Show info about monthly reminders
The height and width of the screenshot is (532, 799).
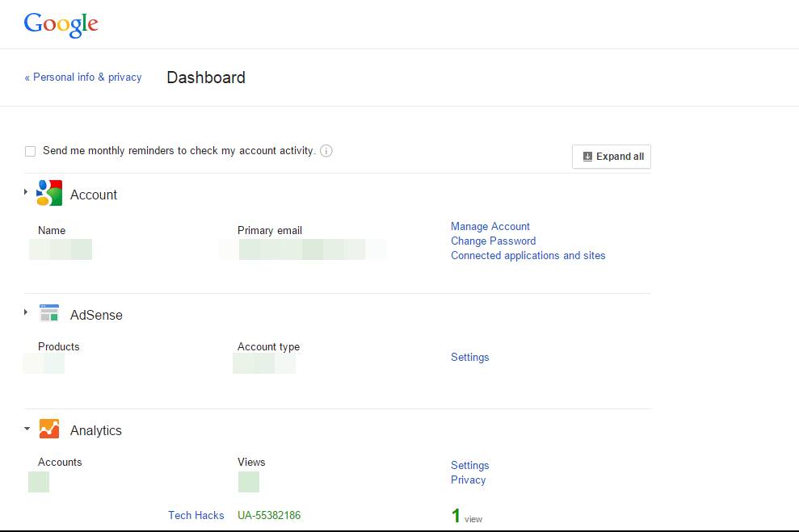tap(326, 151)
